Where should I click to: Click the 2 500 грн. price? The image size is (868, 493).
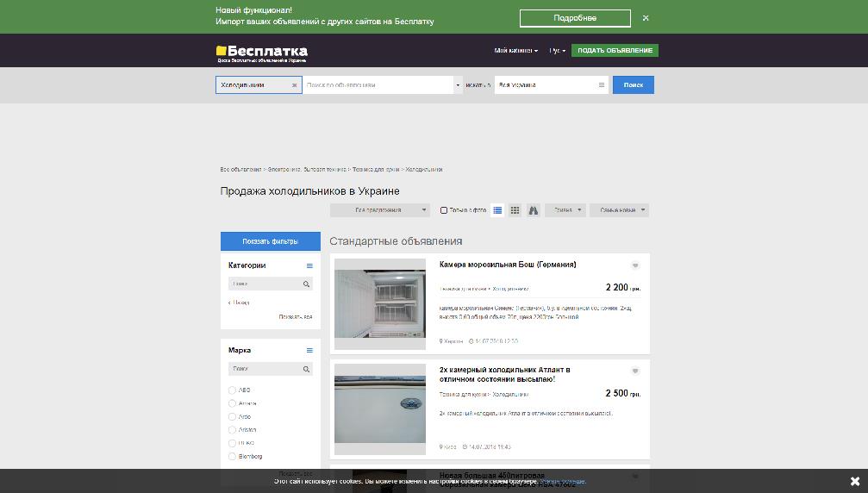point(622,393)
